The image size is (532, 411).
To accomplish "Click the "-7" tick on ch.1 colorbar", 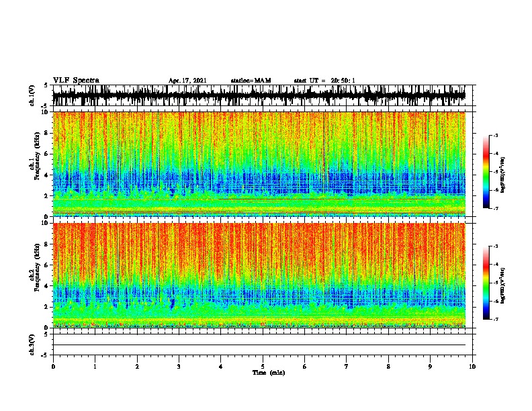I will (x=496, y=208).
